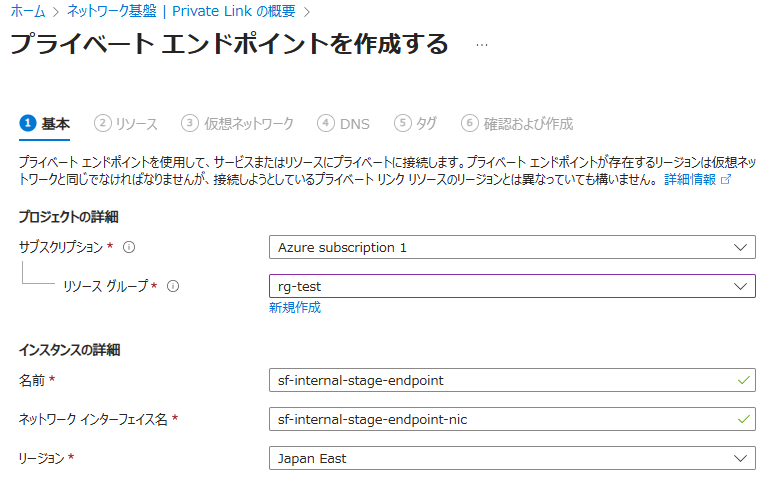This screenshot has height=488, width=780.
Task: Expand the Azure subscription 1 dropdown
Action: (740, 247)
